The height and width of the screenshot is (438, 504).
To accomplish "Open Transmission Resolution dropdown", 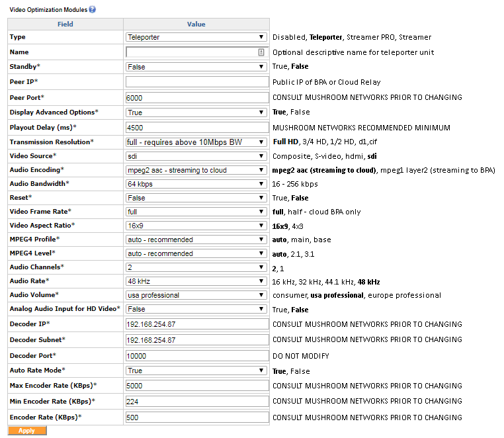I will [x=196, y=142].
